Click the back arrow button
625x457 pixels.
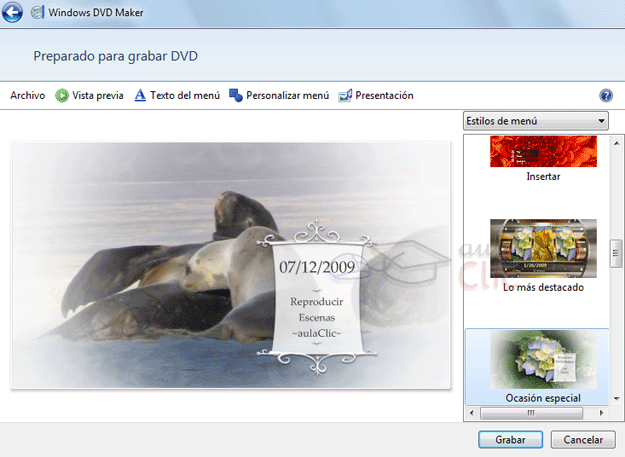[x=14, y=13]
